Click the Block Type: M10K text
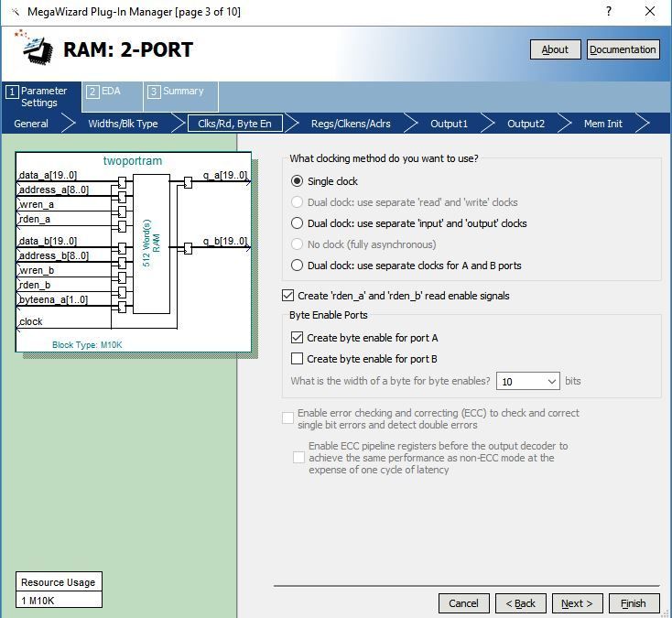Viewport: 672px width, 618px height. tap(87, 344)
